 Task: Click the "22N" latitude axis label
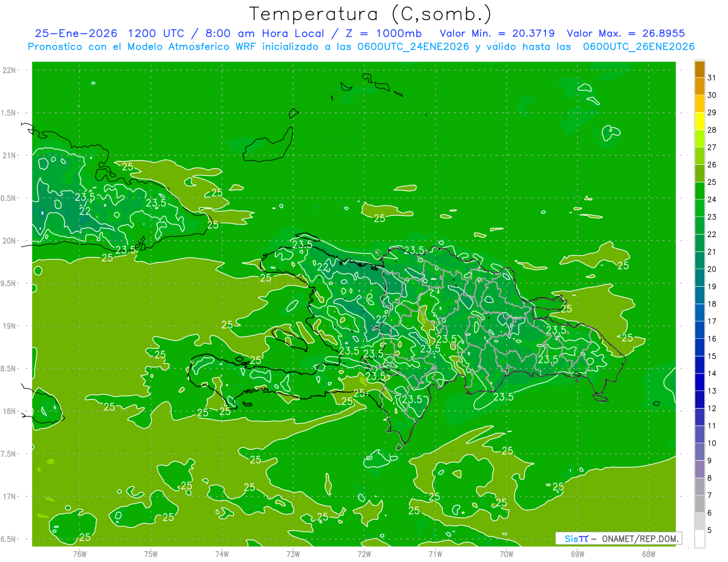(10, 70)
